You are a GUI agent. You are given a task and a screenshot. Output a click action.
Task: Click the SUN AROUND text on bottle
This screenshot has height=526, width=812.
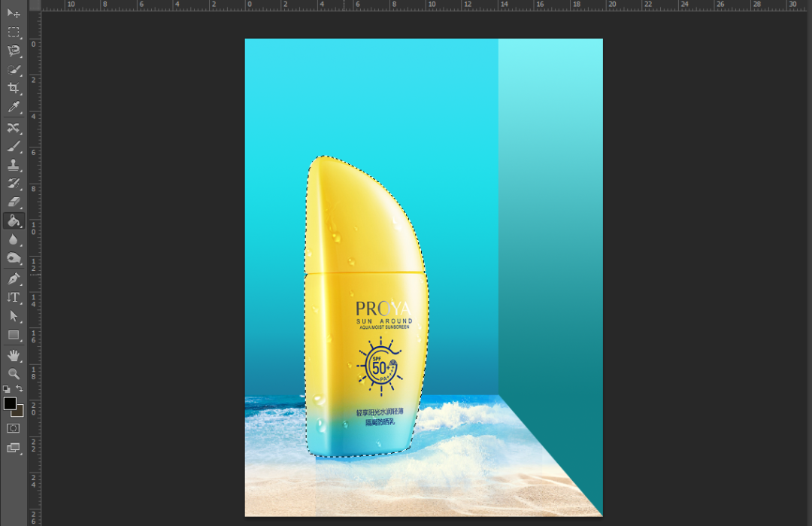tap(384, 321)
